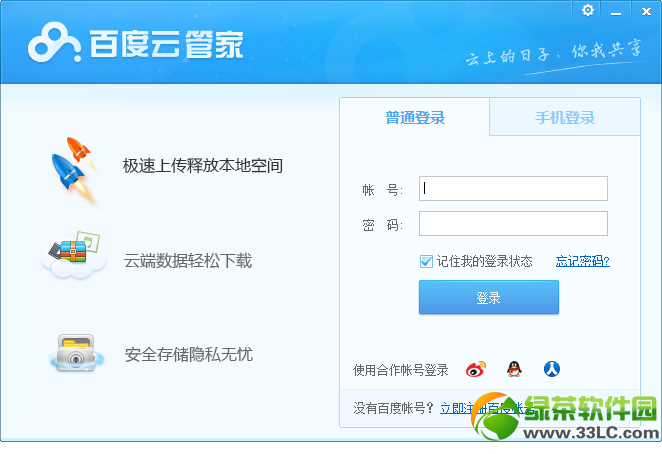This screenshot has width=662, height=454.
Task: Toggle 记住我的登录状态 checkbox
Action: 426,261
